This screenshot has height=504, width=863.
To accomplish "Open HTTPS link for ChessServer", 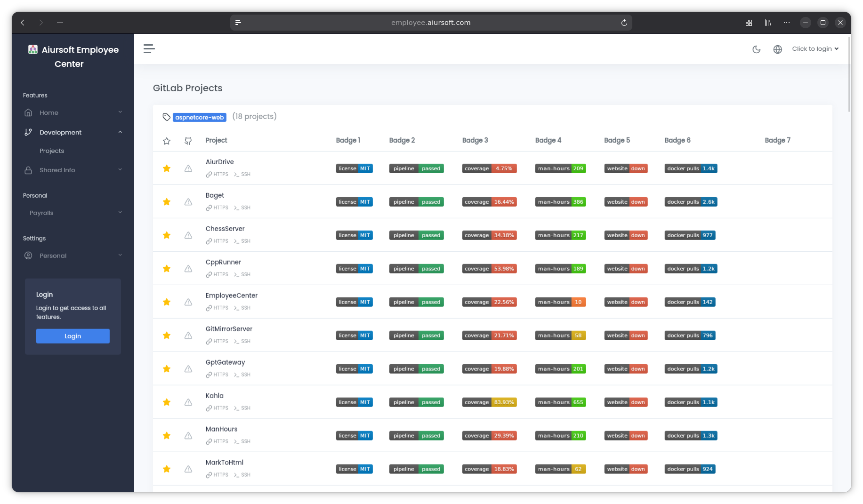I will (217, 241).
